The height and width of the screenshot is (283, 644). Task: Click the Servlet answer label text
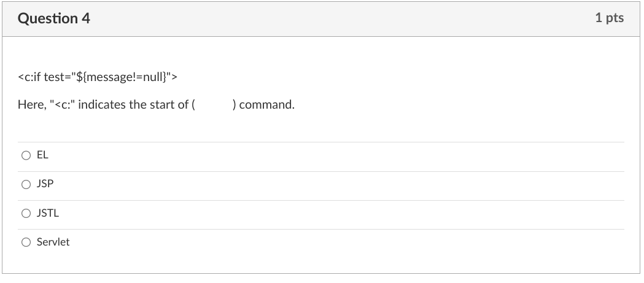53,242
